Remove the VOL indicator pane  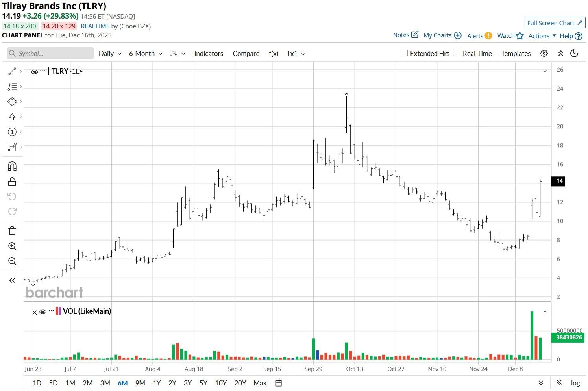click(x=34, y=313)
